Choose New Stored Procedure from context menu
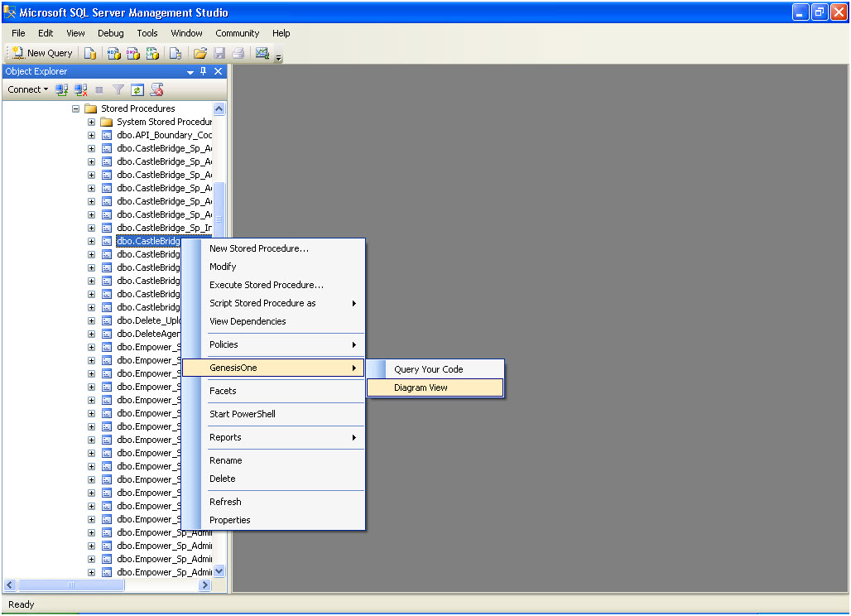 (273, 248)
